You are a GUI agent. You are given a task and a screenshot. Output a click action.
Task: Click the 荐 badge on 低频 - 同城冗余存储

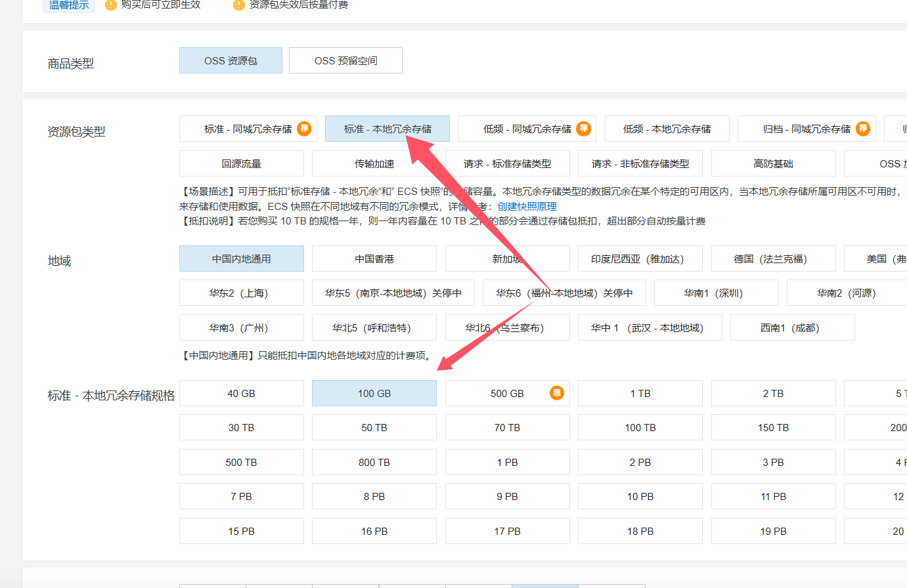click(583, 129)
